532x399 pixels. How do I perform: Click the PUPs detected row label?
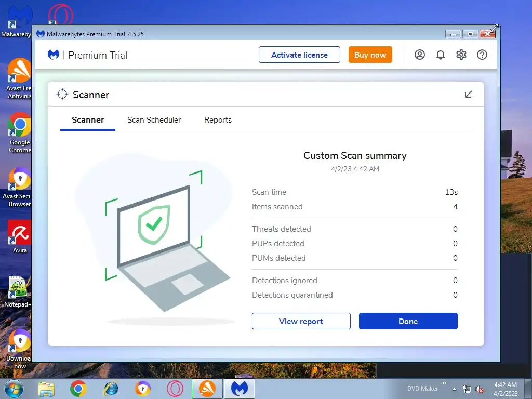point(278,244)
